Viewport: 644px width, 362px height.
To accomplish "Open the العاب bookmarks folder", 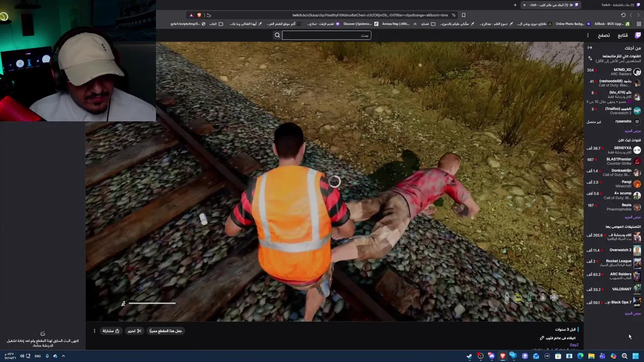I will coord(216,24).
